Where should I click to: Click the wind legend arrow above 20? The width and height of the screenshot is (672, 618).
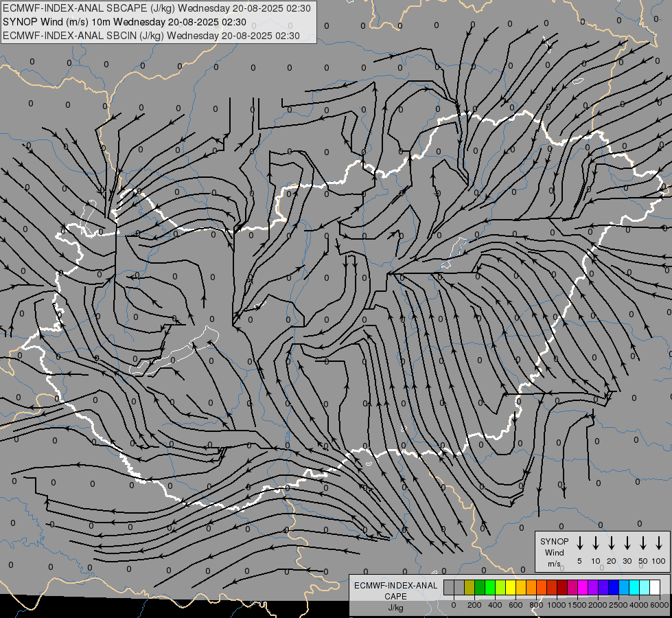pos(612,543)
